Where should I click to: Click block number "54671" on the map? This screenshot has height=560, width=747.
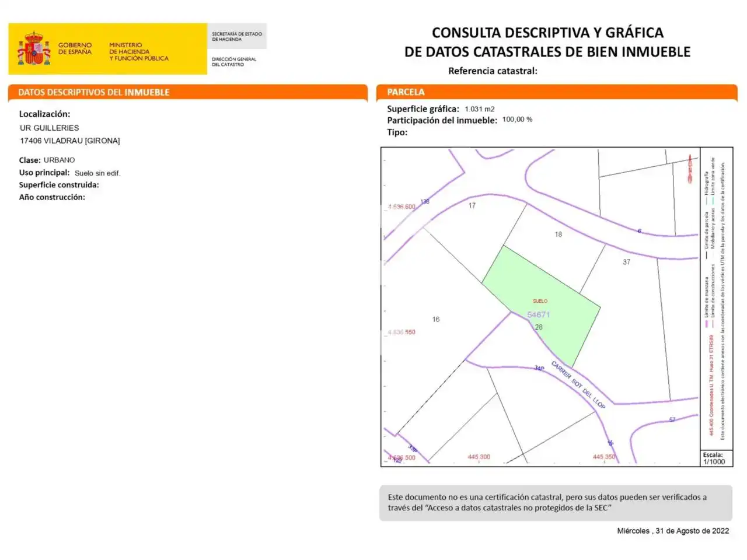539,314
